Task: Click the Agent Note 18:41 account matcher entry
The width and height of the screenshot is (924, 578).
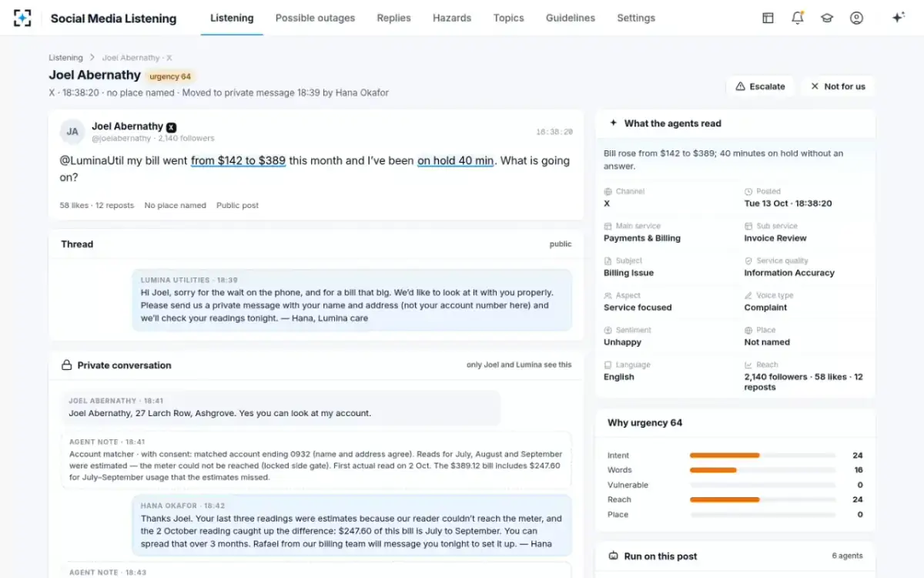Action: (316, 460)
